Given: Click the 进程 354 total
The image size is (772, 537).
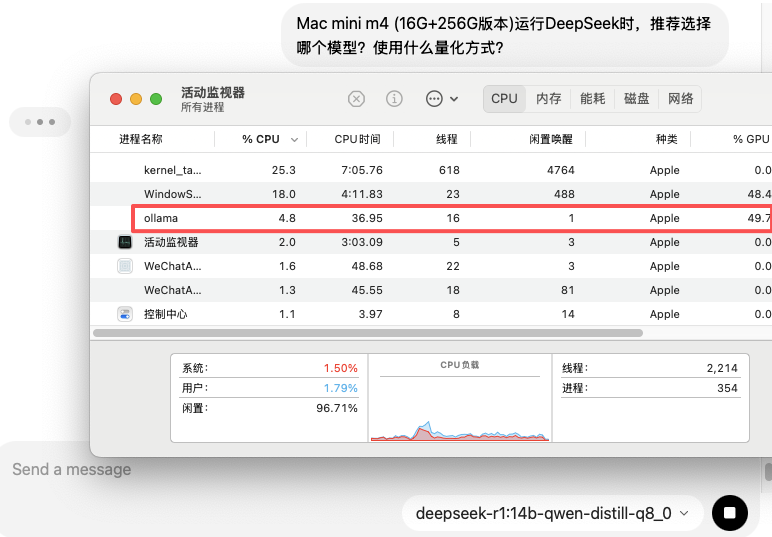Looking at the screenshot, I should coord(727,388).
